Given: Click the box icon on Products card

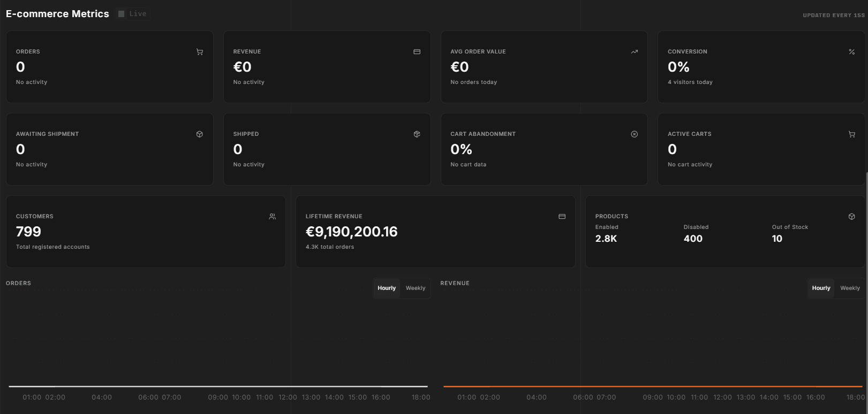Looking at the screenshot, I should pos(852,217).
